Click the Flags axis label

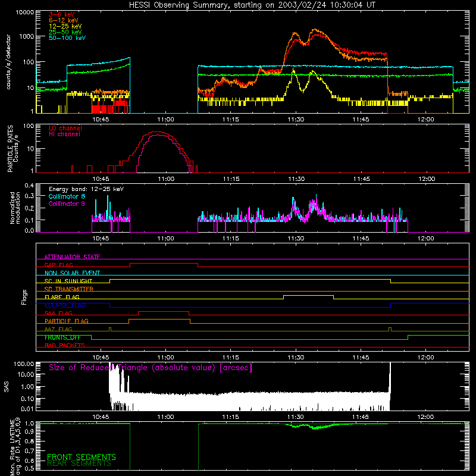pyautogui.click(x=24, y=297)
